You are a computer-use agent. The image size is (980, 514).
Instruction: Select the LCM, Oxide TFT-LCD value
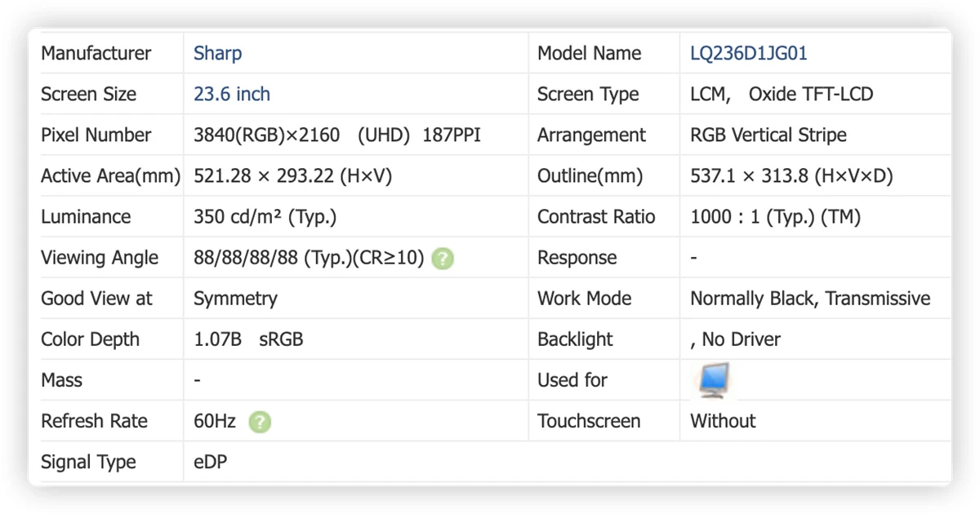pyautogui.click(x=782, y=95)
